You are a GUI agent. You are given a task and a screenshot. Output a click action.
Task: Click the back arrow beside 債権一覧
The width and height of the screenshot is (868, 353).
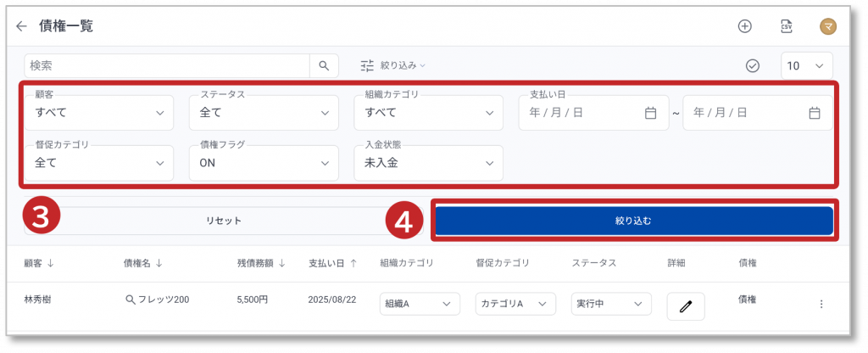(22, 26)
